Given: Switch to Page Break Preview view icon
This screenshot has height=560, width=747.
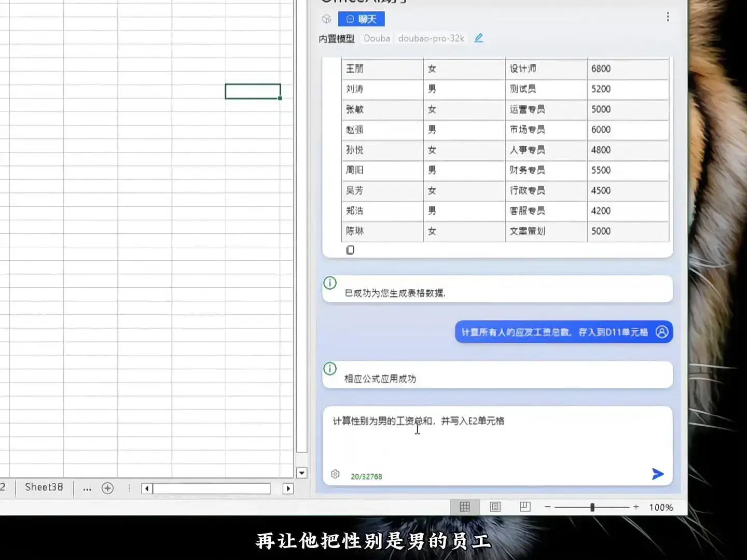Looking at the screenshot, I should (x=525, y=507).
